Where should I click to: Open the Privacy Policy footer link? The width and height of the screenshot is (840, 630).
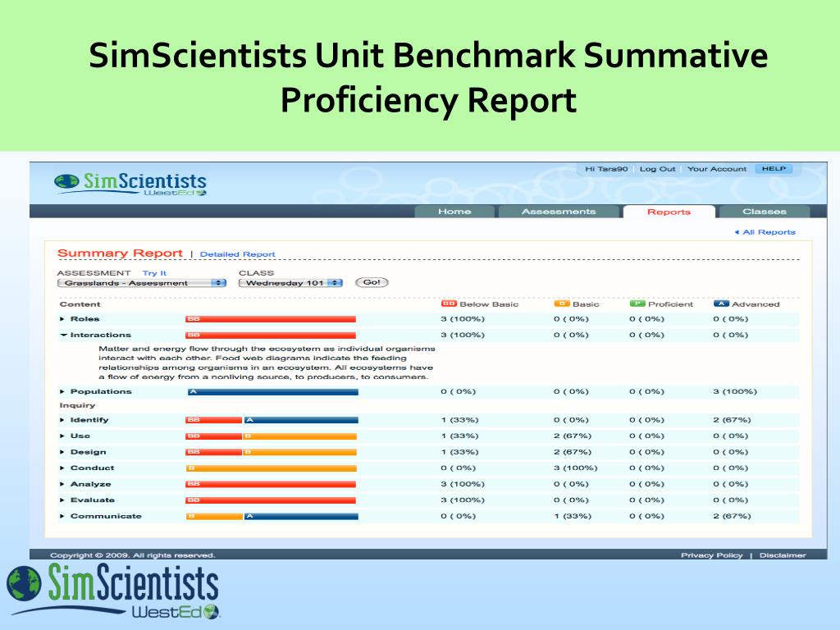point(711,555)
